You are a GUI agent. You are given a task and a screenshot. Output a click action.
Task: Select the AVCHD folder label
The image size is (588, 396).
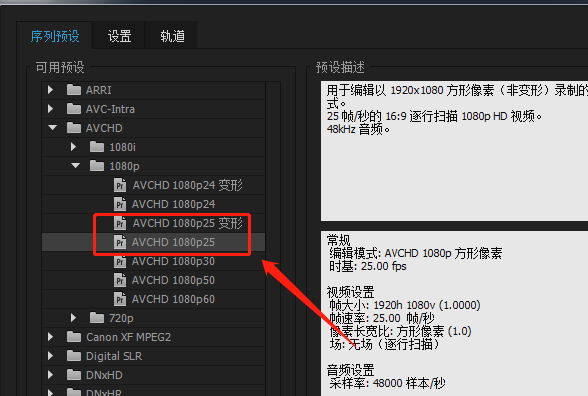[104, 128]
